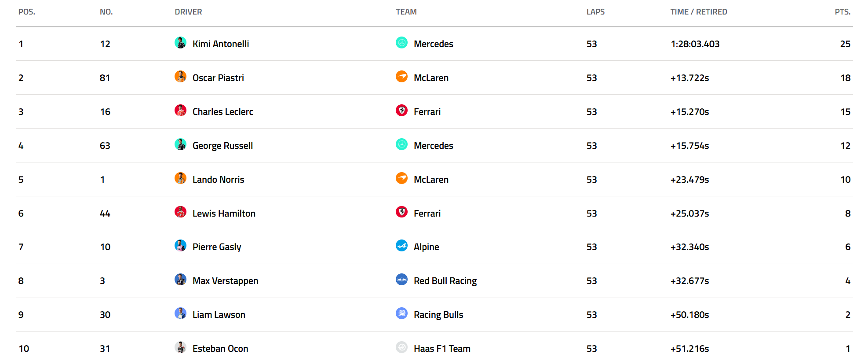
Task: Select the Esteban Ocon driver name
Action: click(220, 349)
